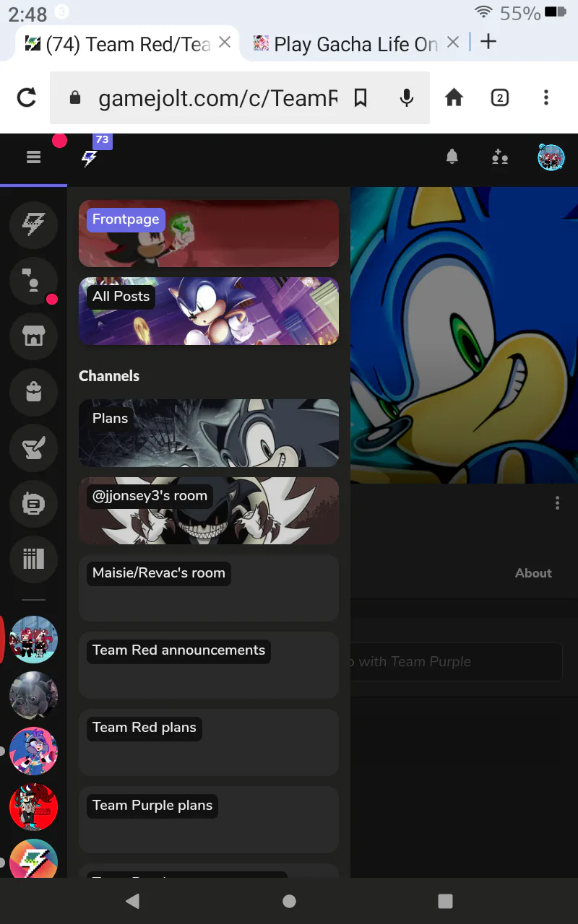Toggle the hamburger sidebar menu
Screen dimensions: 578x924
33,157
